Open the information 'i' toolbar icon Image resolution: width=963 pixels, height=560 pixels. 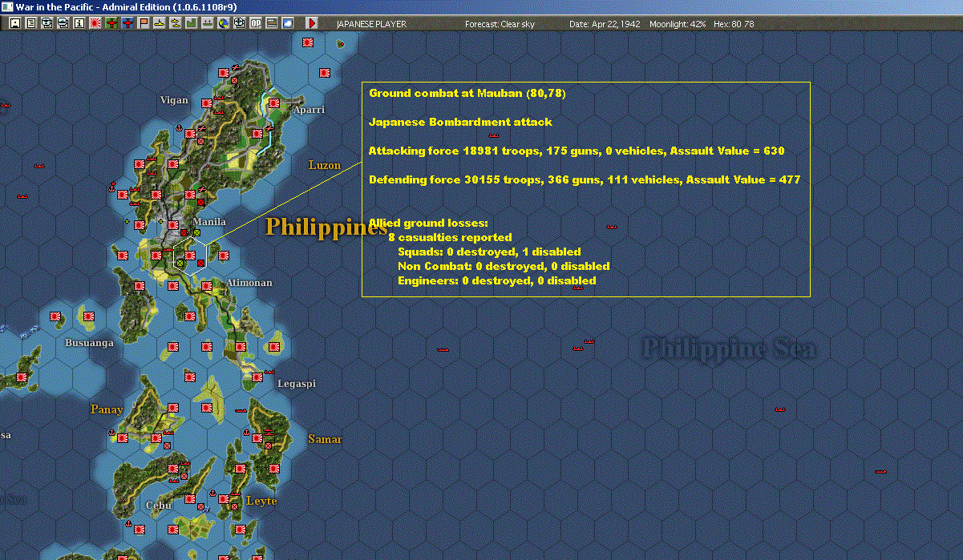point(79,24)
